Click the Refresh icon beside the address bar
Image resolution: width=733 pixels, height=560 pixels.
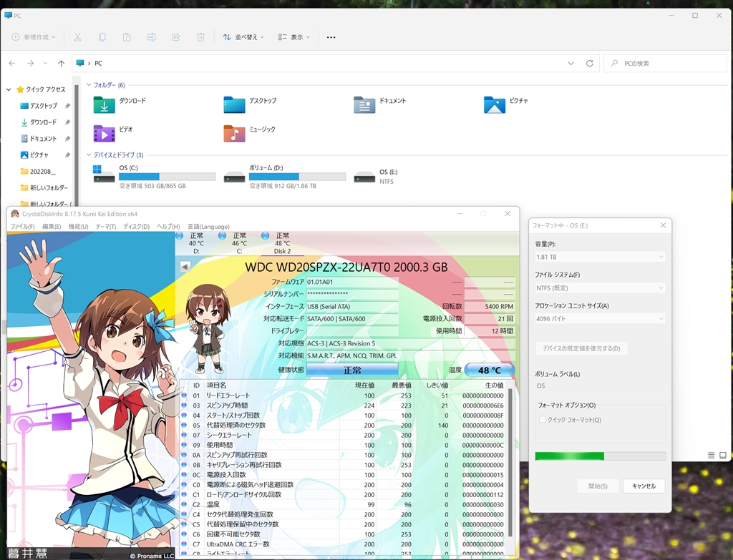(589, 63)
